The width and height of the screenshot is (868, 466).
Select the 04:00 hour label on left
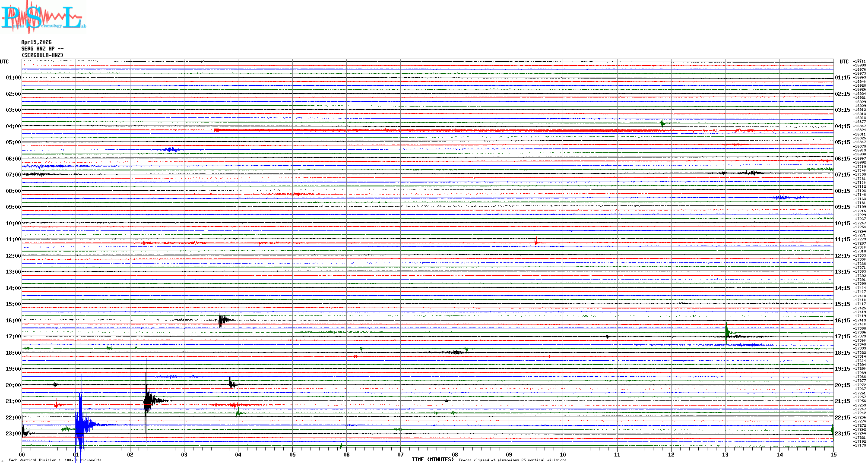[13, 126]
